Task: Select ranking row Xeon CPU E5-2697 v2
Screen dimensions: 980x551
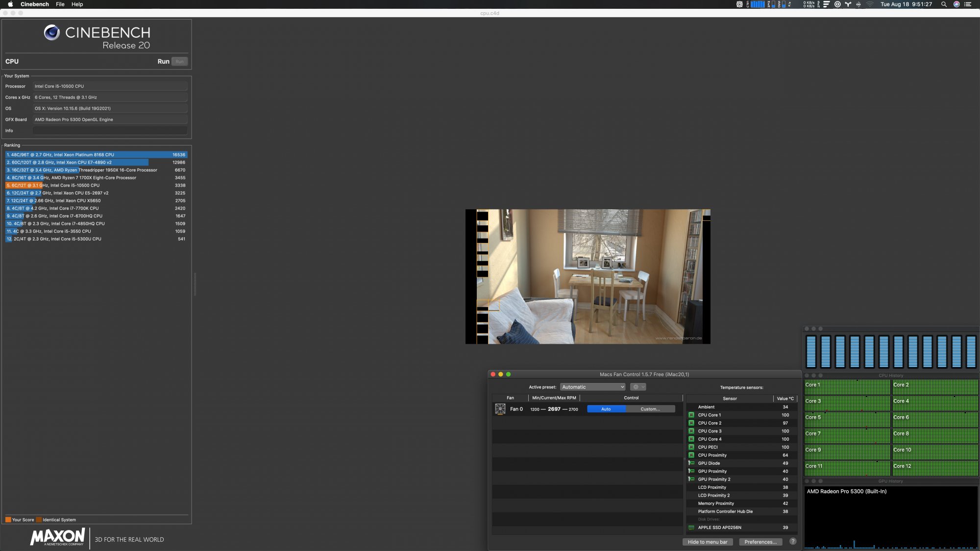Action: pos(96,193)
